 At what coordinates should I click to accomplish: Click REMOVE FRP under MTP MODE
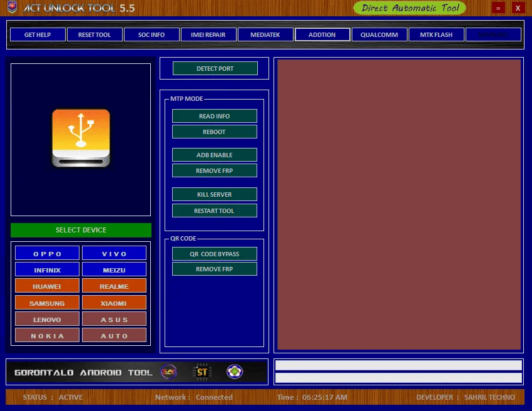point(215,170)
